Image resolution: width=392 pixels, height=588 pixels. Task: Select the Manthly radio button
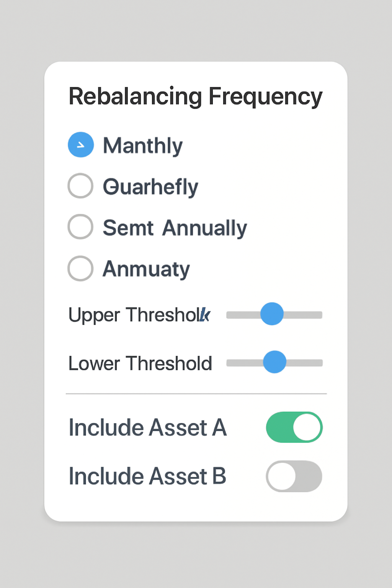pos(81,145)
